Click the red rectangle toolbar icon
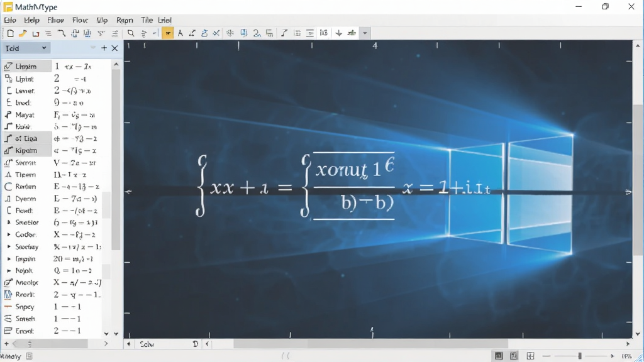 point(36,34)
